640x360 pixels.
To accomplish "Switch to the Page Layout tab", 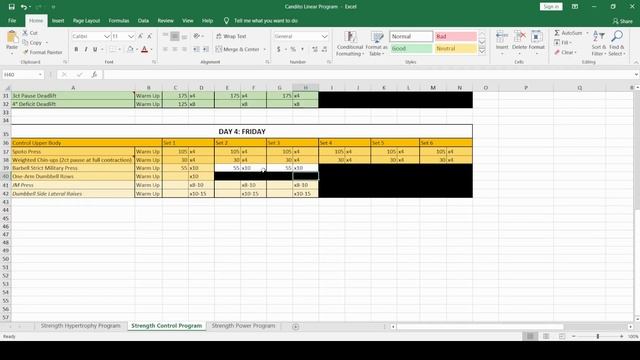I will (86, 20).
